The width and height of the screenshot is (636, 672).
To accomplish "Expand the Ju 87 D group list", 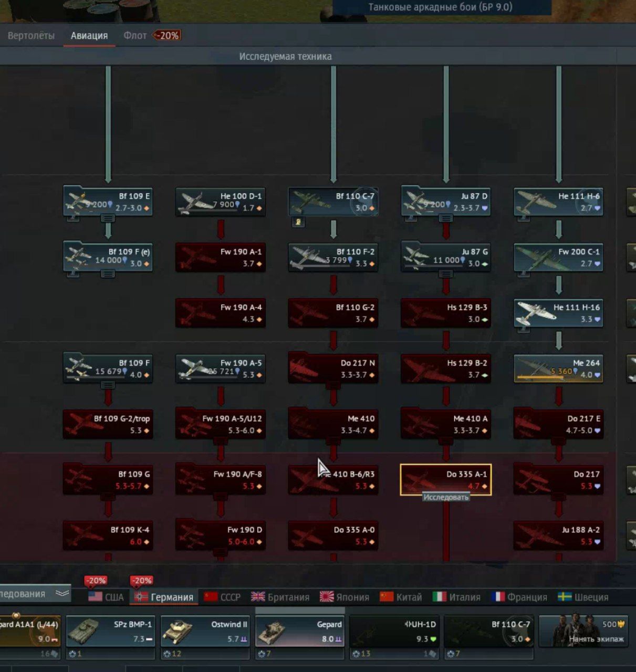I will pos(446,218).
